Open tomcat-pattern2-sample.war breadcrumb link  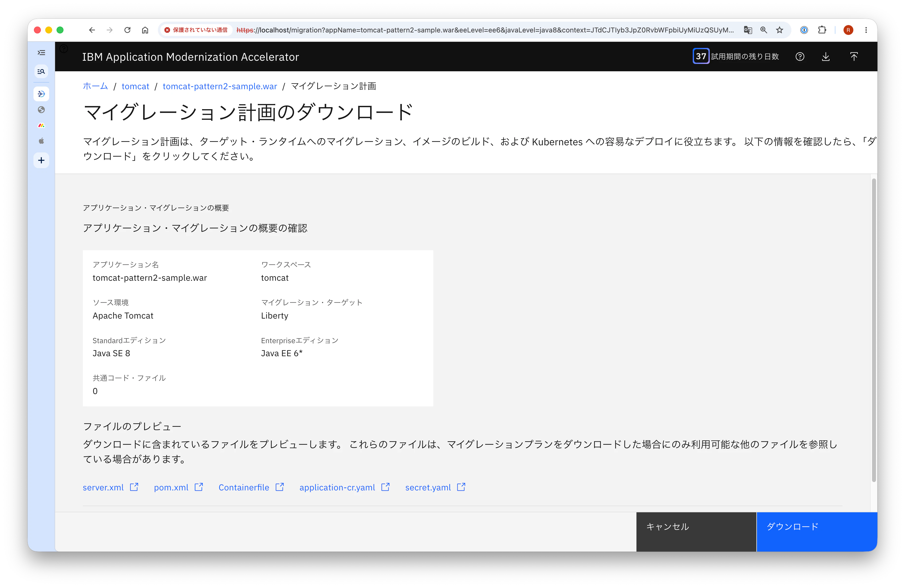220,86
